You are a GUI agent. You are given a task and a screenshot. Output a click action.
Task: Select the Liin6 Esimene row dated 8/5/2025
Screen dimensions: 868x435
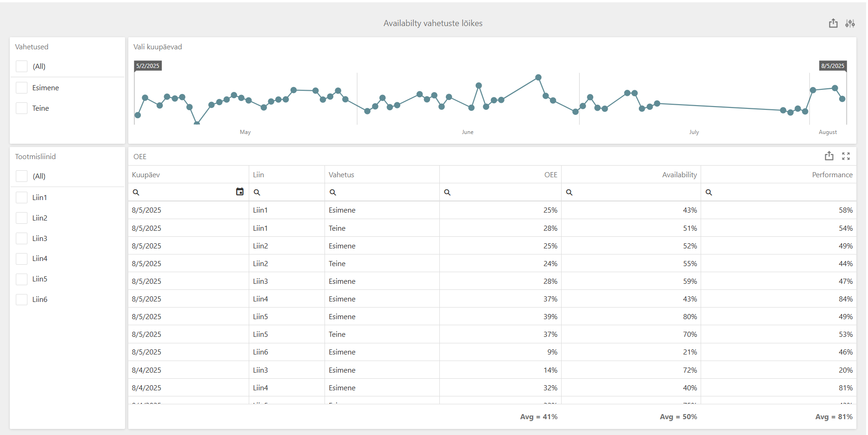tap(492, 352)
